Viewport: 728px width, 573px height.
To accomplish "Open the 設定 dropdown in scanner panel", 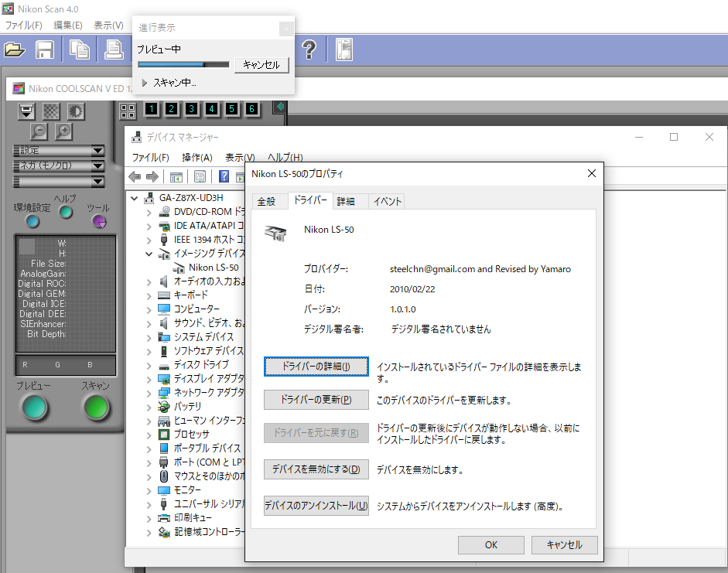I will point(59,150).
